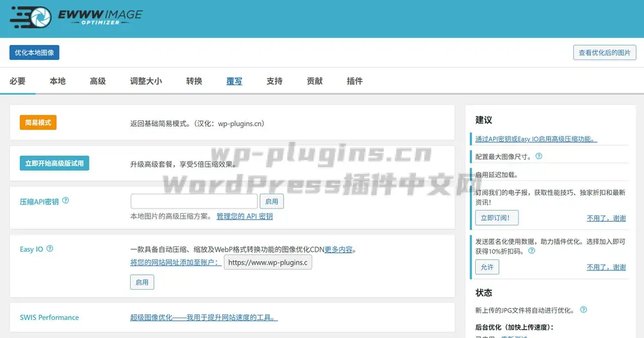Viewport: 644px width, 338px height.
Task: Open help icon beside JPG自动优化 status
Action: [583, 310]
